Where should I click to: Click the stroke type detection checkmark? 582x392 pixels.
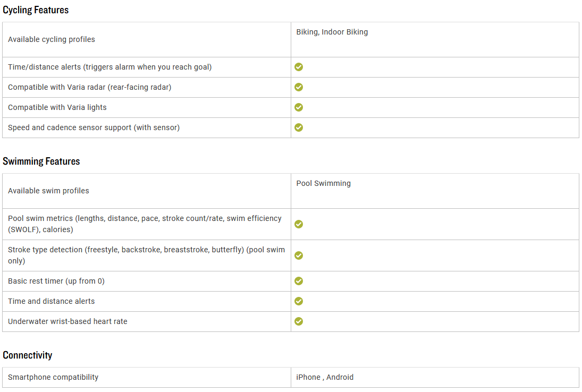(x=298, y=255)
